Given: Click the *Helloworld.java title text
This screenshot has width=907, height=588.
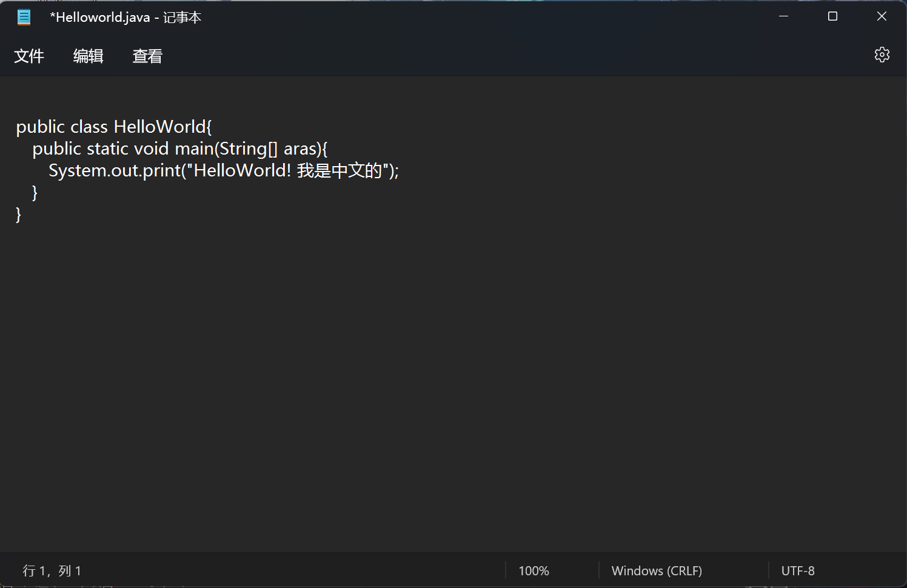Looking at the screenshot, I should [x=100, y=18].
